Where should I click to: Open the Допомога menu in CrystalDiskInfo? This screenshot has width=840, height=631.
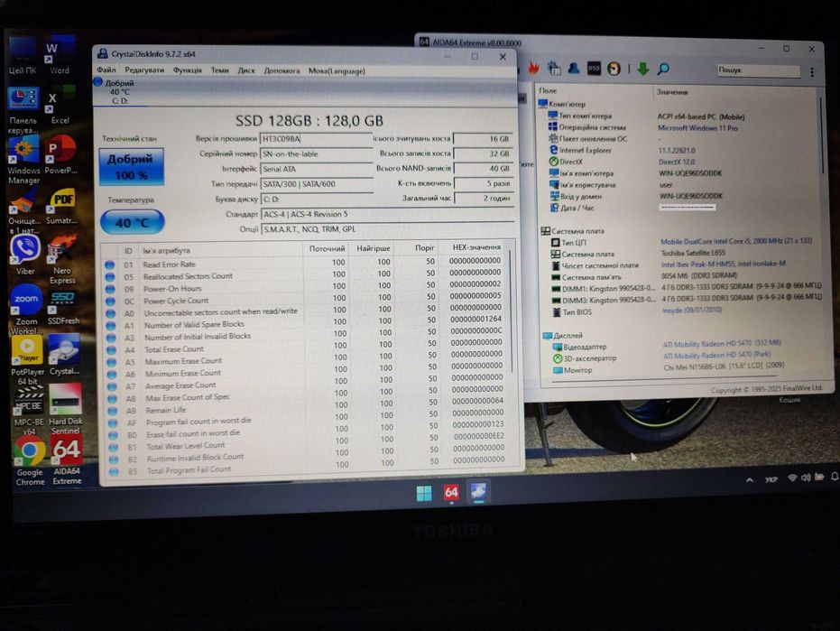point(282,70)
